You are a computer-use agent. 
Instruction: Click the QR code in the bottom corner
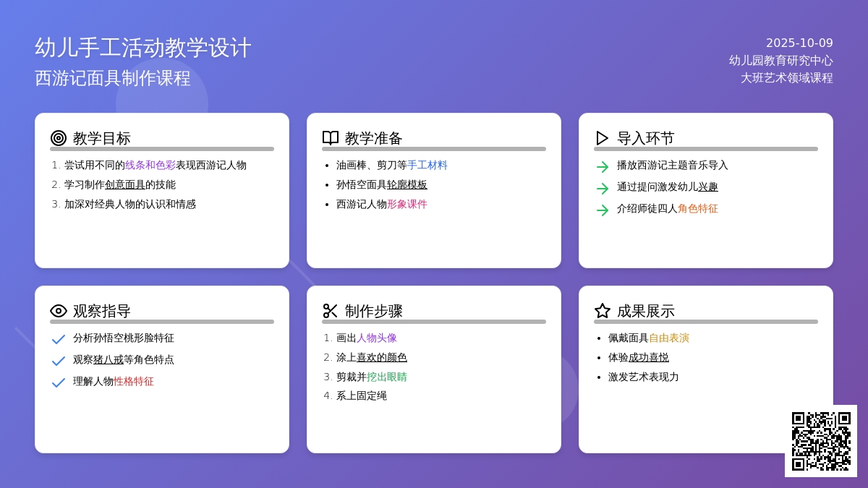click(x=821, y=441)
